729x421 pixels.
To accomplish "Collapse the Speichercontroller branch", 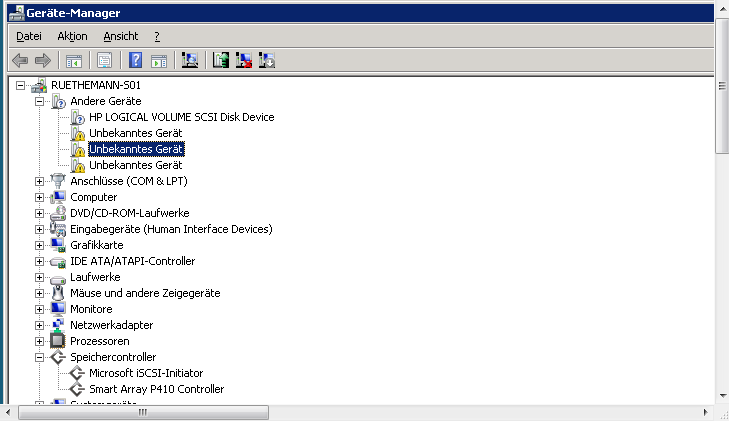I will pos(40,357).
